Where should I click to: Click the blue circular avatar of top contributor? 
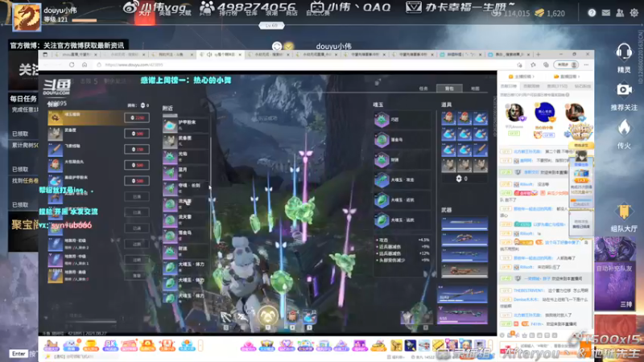point(545,112)
